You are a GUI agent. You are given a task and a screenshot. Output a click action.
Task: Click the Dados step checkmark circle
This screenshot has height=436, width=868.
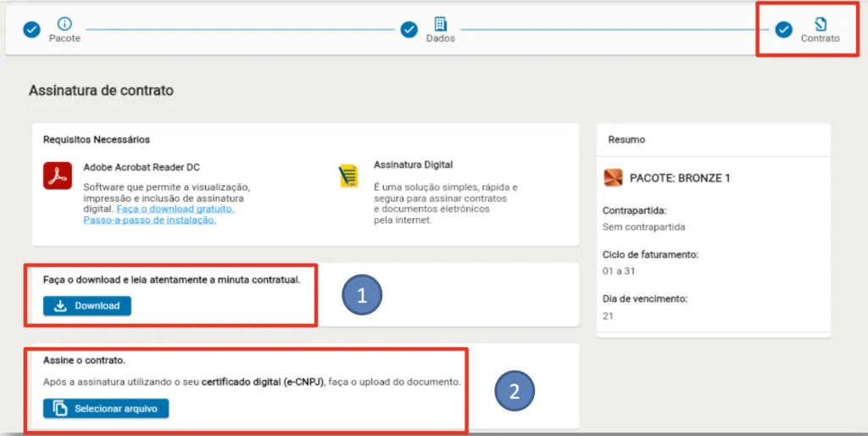pos(409,30)
